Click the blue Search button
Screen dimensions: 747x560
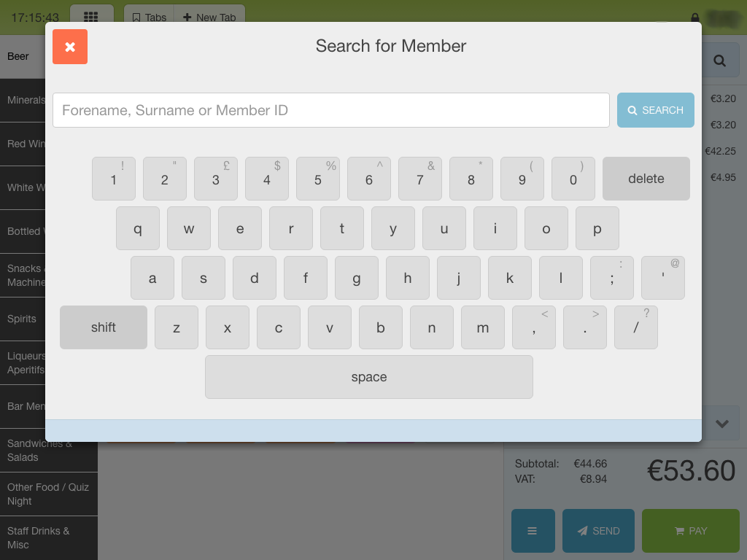coord(655,110)
